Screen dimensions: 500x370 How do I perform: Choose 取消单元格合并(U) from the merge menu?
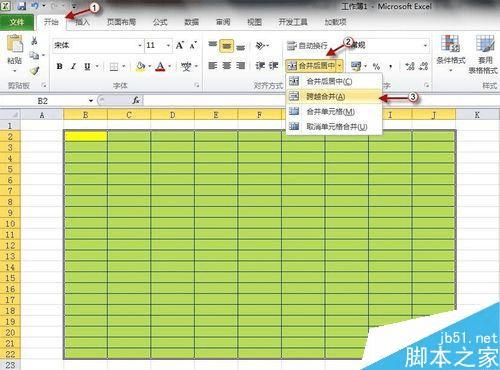click(334, 127)
